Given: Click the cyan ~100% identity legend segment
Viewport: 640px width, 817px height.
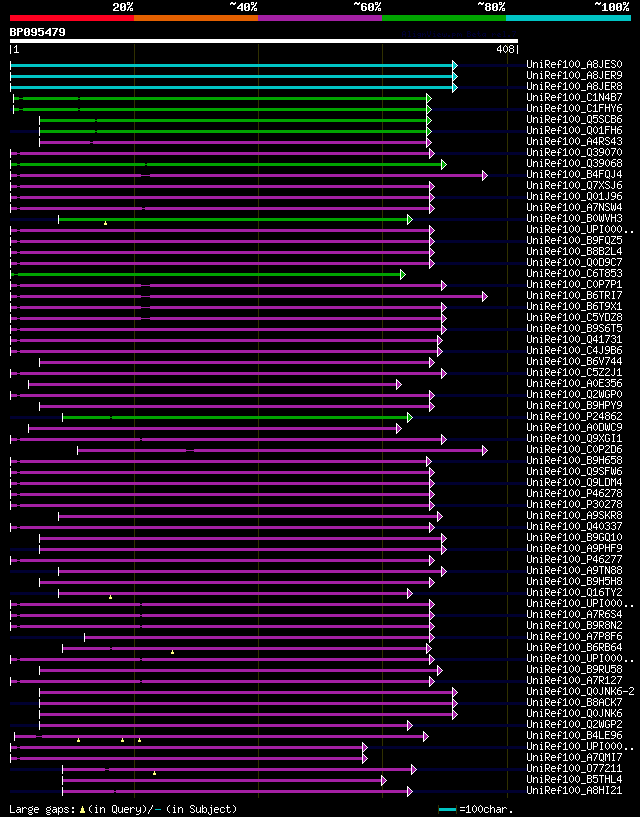Looking at the screenshot, I should coord(568,18).
